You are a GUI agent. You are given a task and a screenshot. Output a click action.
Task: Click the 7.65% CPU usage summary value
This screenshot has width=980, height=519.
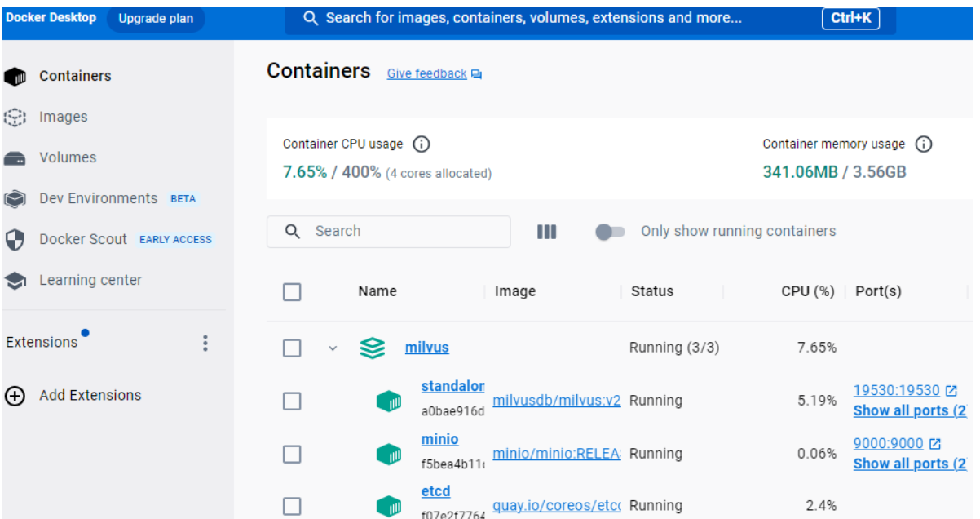[305, 172]
